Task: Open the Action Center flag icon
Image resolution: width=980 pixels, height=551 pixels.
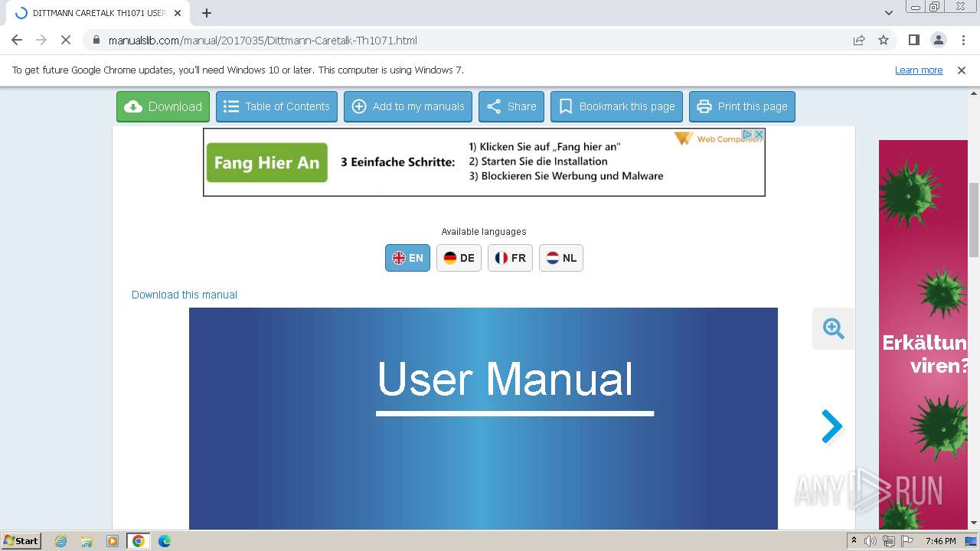Action: (907, 541)
